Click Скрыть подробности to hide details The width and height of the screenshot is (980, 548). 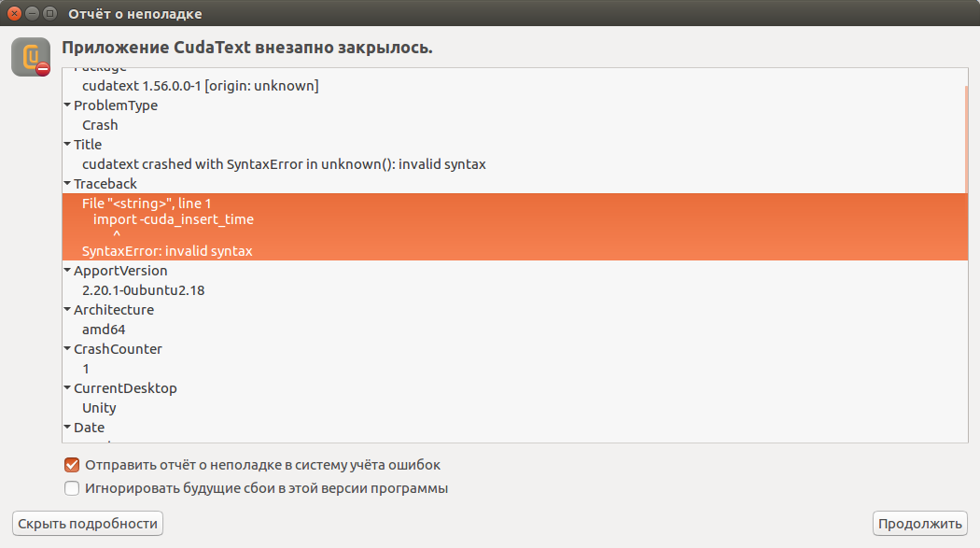(x=88, y=524)
